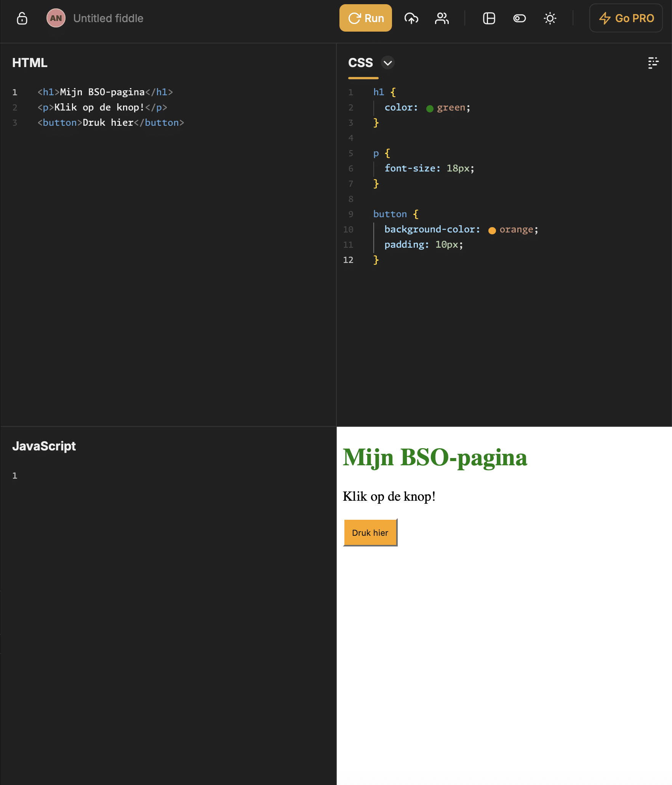The image size is (672, 785).
Task: Open the green color swatch picker
Action: pyautogui.click(x=430, y=109)
